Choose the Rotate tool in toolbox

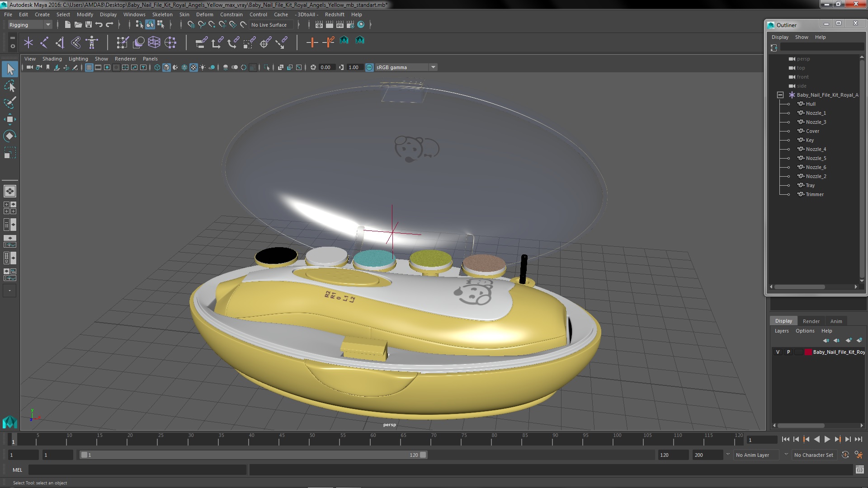(x=10, y=136)
